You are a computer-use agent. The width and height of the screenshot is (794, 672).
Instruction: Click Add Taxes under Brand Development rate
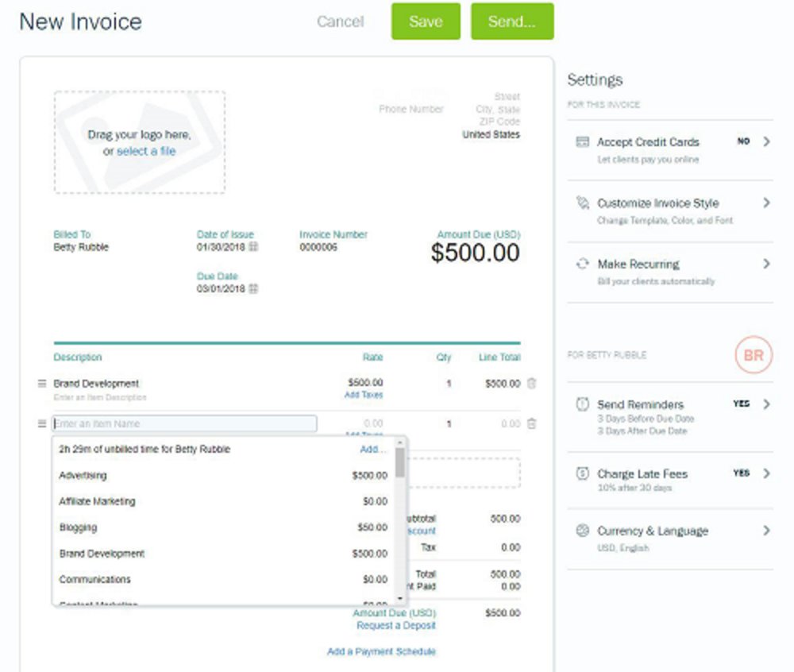(364, 395)
